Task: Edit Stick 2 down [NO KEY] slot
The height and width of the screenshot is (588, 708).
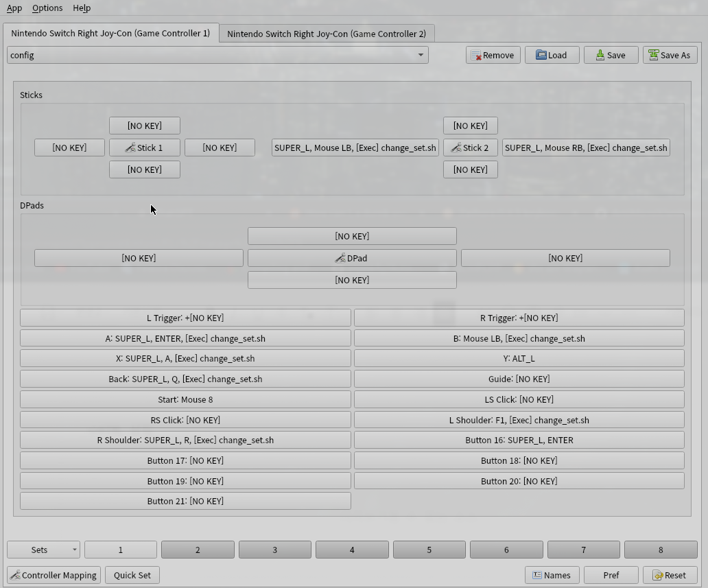Action: pos(471,169)
